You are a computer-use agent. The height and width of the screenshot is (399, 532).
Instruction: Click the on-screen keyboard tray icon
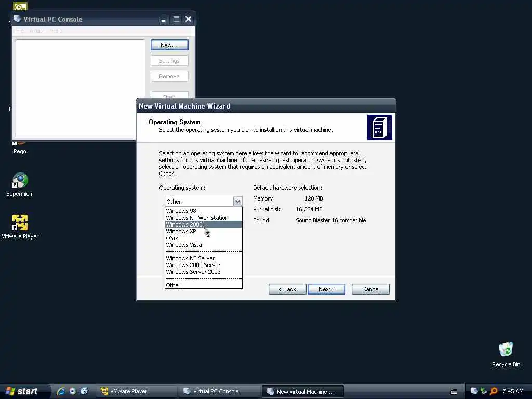(454, 392)
